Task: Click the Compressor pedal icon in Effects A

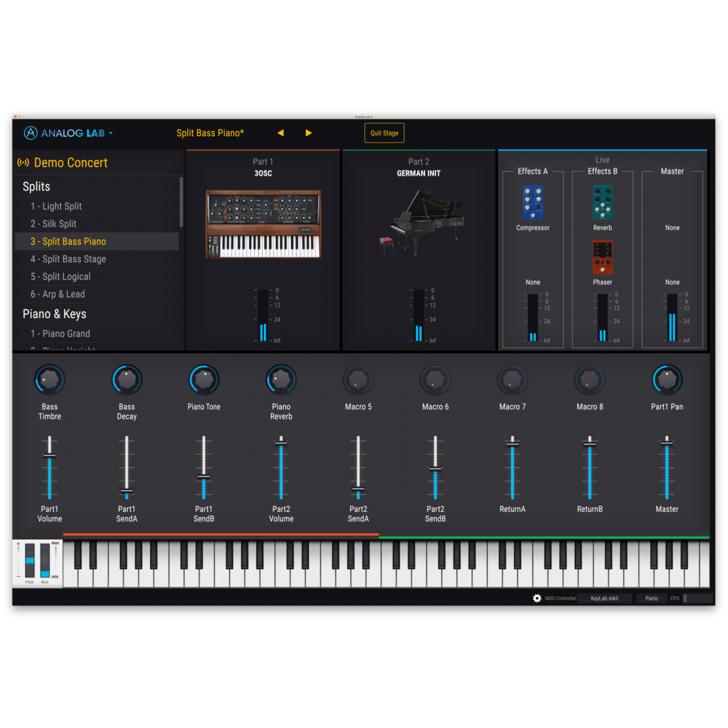Action: click(x=533, y=202)
